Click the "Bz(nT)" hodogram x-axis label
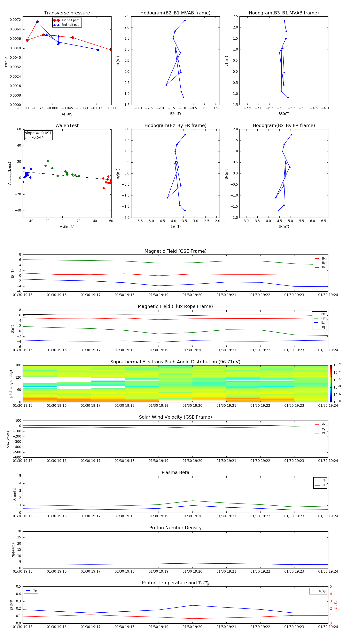The height and width of the screenshot is (644, 351). click(175, 227)
